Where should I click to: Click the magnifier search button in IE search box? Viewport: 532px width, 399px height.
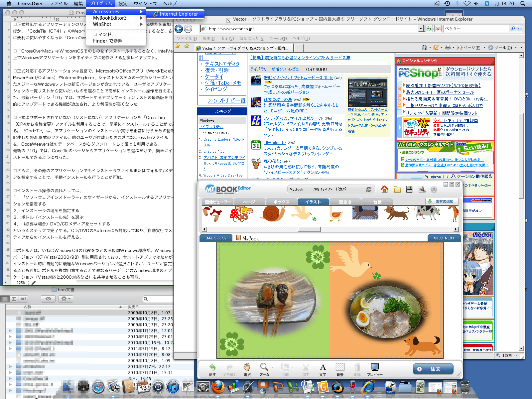(x=513, y=29)
